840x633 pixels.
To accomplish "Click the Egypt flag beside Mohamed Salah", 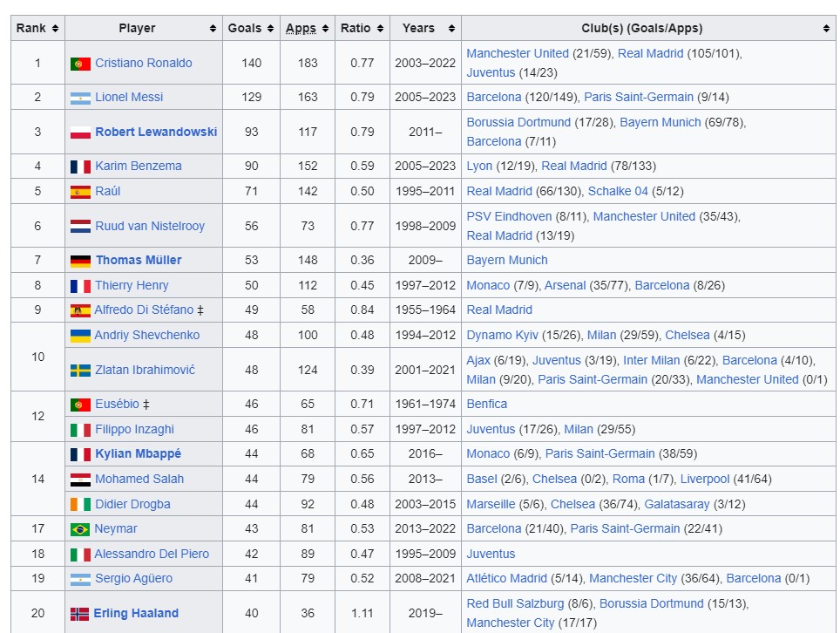I will pos(80,480).
